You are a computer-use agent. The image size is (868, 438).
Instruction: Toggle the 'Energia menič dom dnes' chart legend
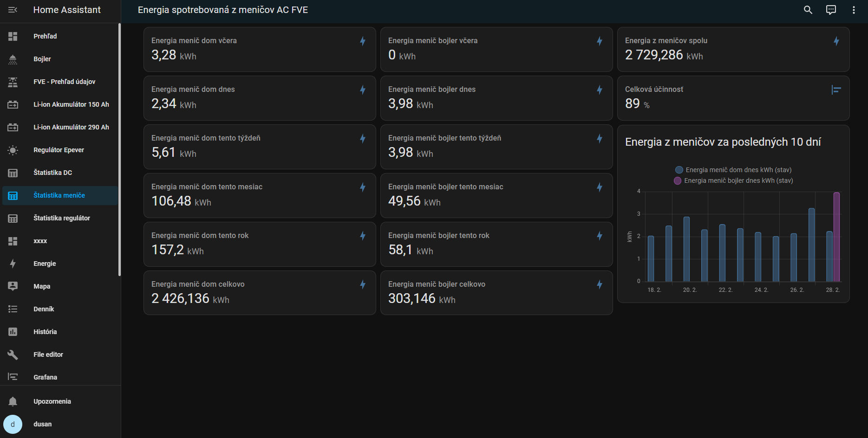[733, 170]
